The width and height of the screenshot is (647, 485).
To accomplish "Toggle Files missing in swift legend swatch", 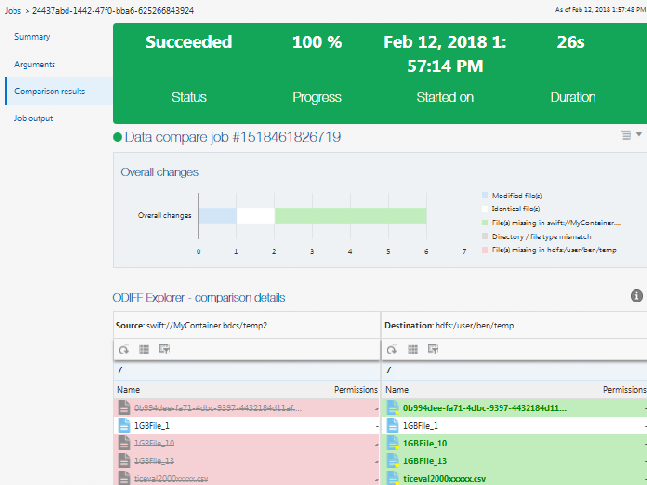I will [x=485, y=222].
